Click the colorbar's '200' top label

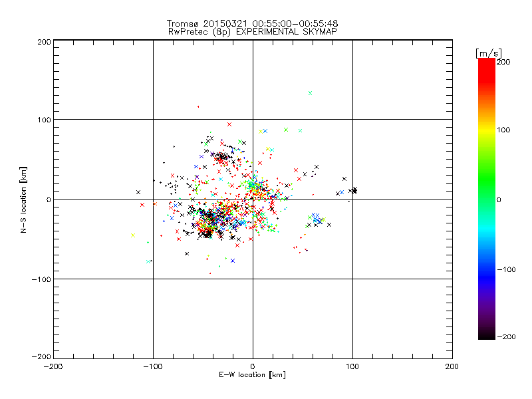(503, 62)
